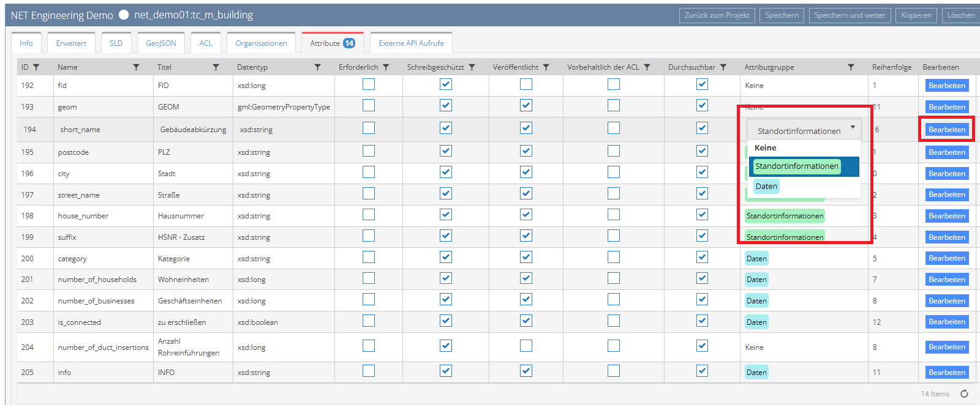980x405 pixels.
Task: Click the Standortinformationen tag in house_number row
Action: [x=785, y=216]
